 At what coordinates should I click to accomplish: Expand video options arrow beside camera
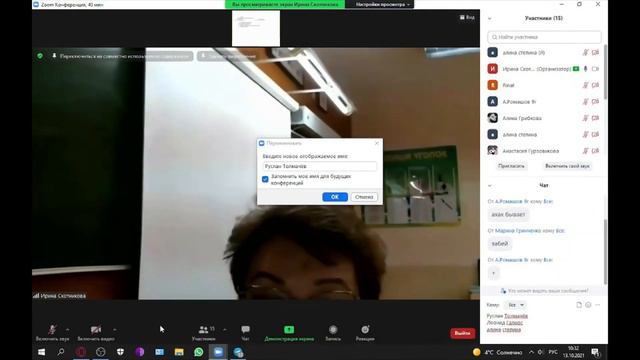pos(115,329)
